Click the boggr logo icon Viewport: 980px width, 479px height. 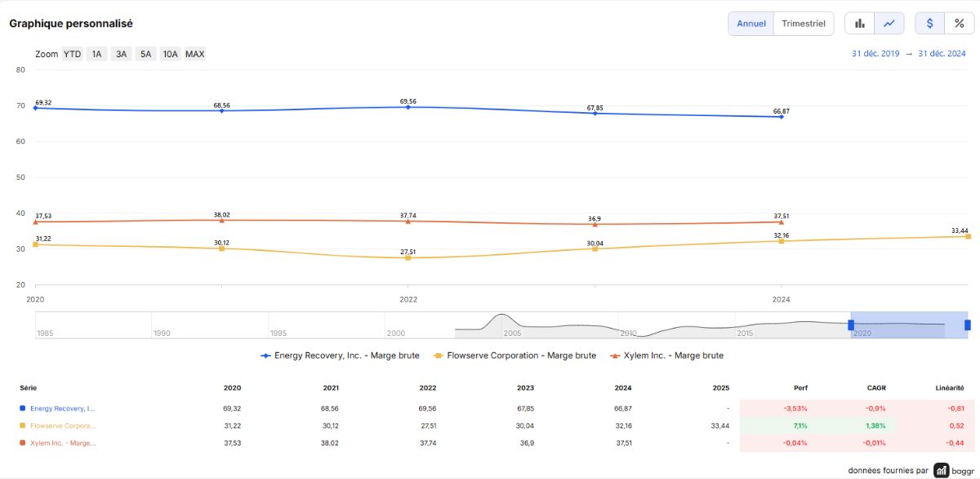942,470
